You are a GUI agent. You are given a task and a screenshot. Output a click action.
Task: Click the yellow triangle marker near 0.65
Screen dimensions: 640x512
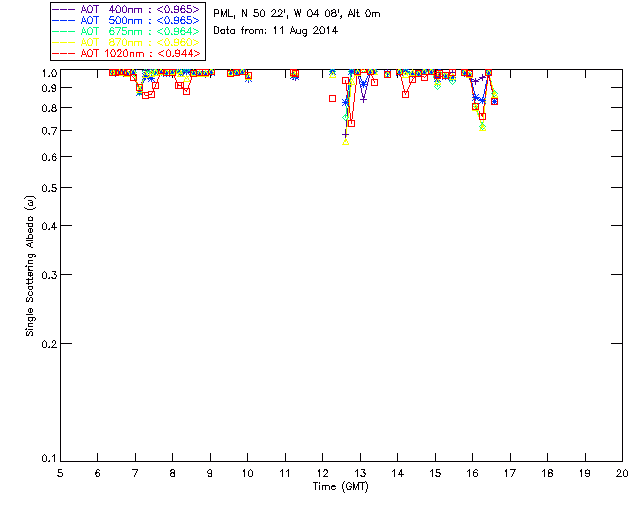coord(346,142)
